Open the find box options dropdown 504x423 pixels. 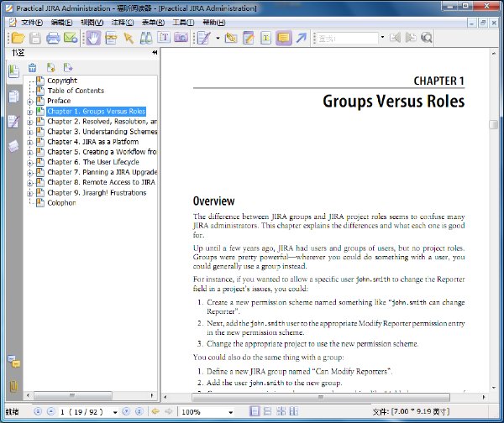pos(382,37)
